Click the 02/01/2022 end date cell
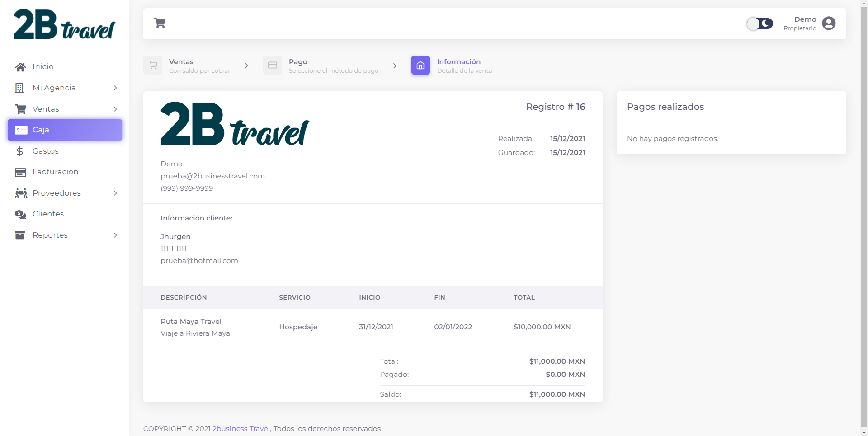The width and height of the screenshot is (868, 436). 453,327
